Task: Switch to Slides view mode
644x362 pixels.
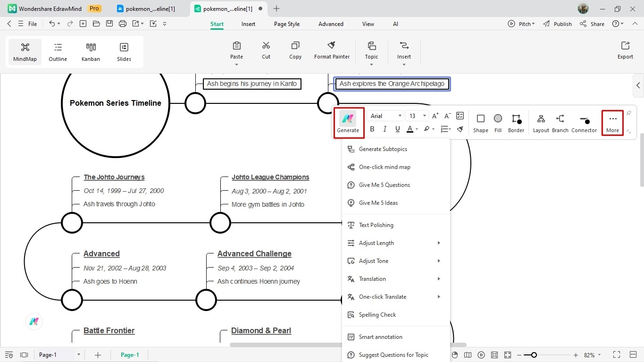Action: [124, 52]
